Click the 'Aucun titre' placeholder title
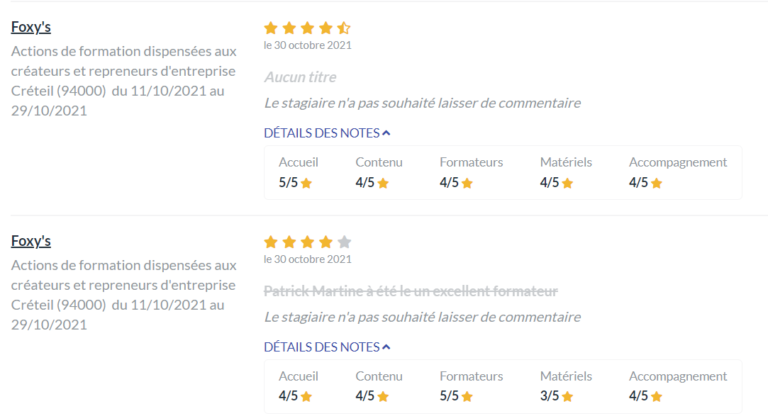Image resolution: width=768 pixels, height=416 pixels. [x=300, y=77]
